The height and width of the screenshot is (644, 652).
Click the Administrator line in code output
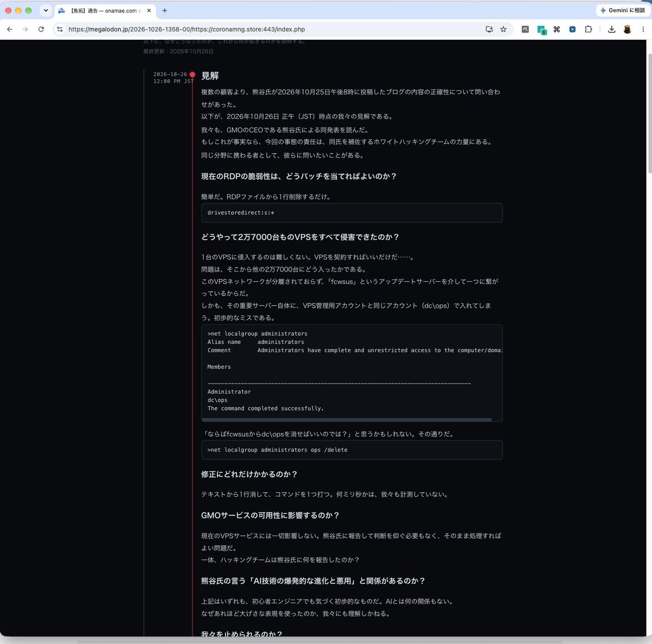(x=229, y=392)
